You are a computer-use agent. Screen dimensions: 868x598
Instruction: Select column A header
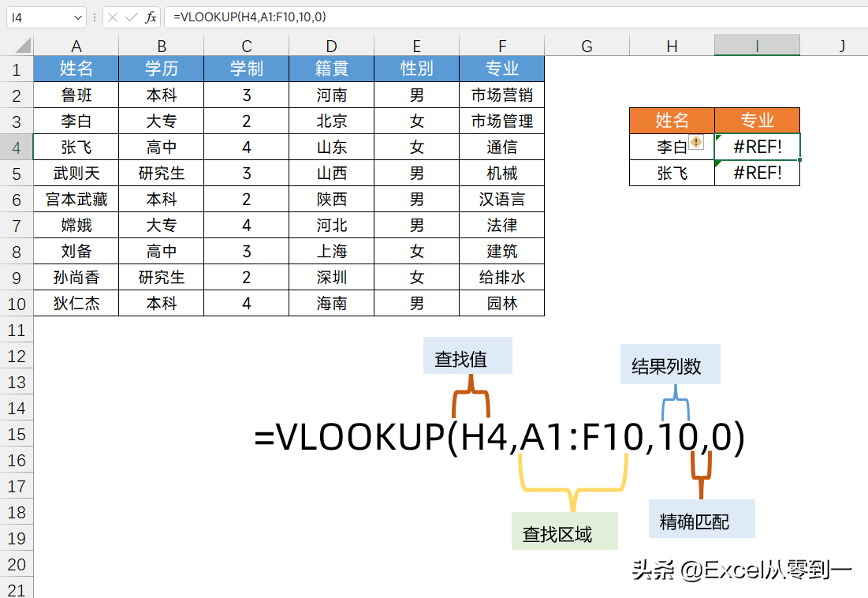76,46
